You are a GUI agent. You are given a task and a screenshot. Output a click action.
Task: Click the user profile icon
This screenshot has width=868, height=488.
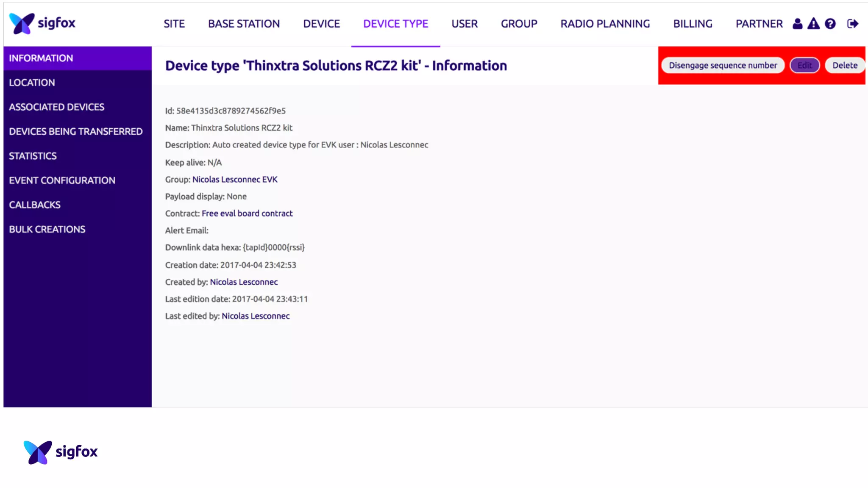point(797,24)
